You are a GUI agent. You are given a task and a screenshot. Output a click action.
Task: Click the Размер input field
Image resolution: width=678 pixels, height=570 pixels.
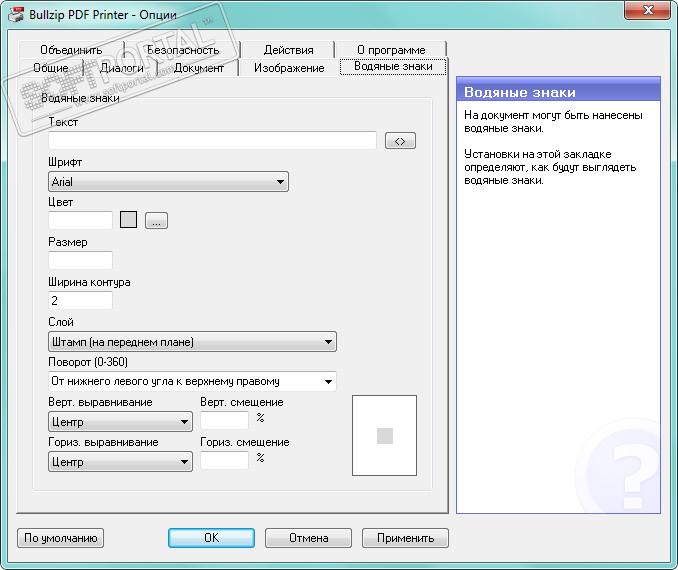[80, 260]
